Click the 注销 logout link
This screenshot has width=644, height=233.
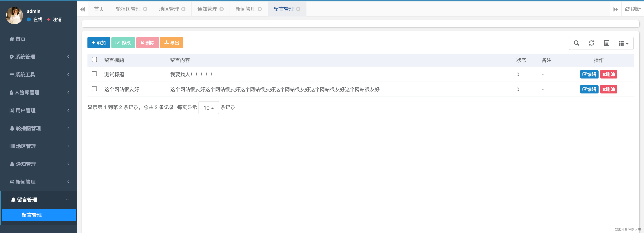point(54,20)
